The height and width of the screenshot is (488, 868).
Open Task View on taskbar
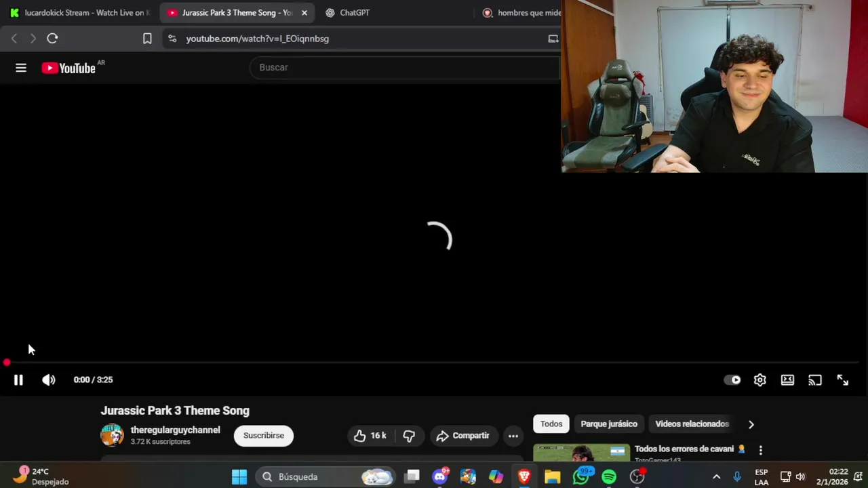coord(412,477)
